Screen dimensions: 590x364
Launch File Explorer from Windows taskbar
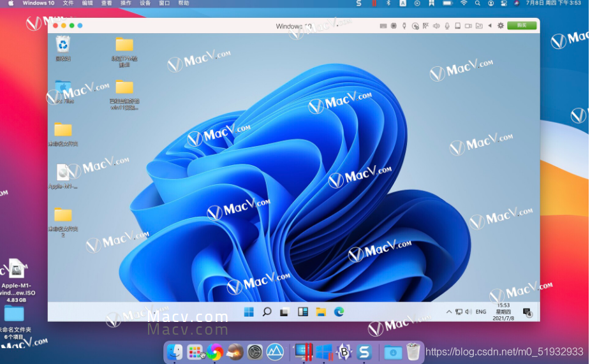321,312
